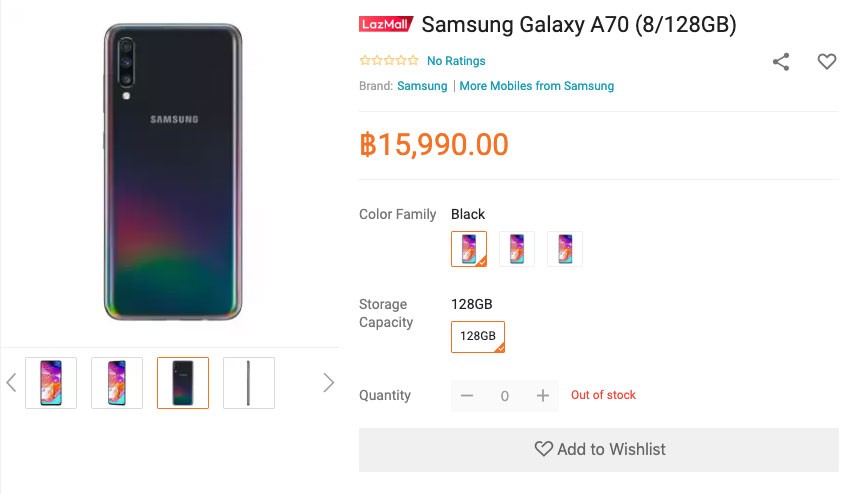Open the Samsung brand link

[422, 86]
